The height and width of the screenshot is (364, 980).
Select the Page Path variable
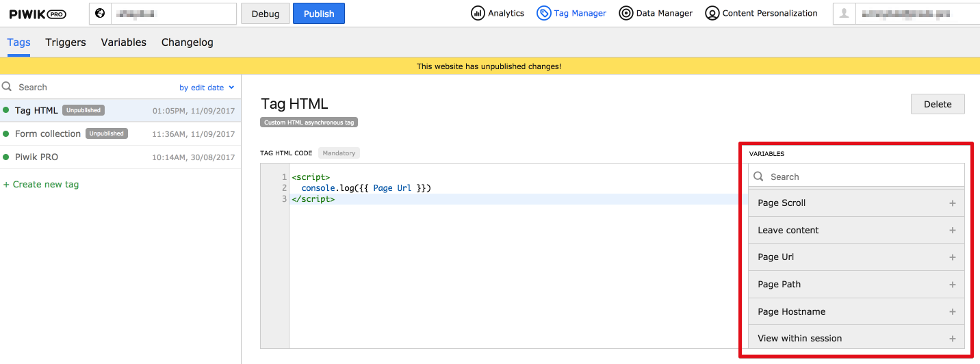(x=856, y=285)
